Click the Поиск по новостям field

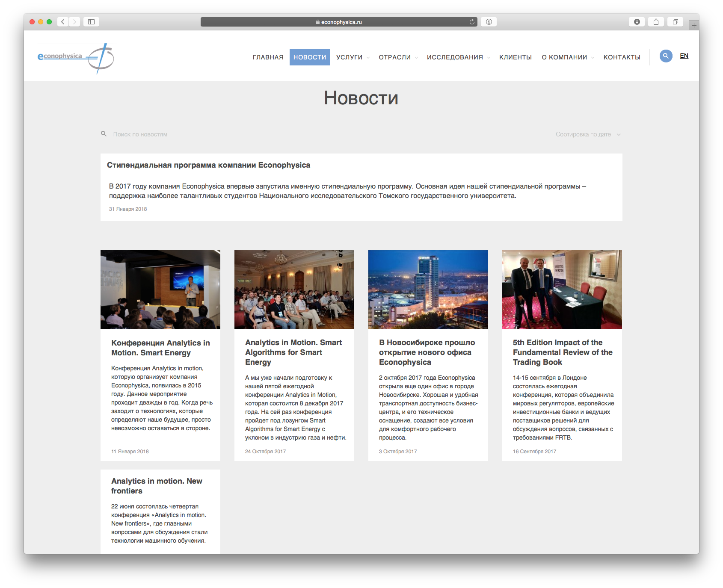140,134
